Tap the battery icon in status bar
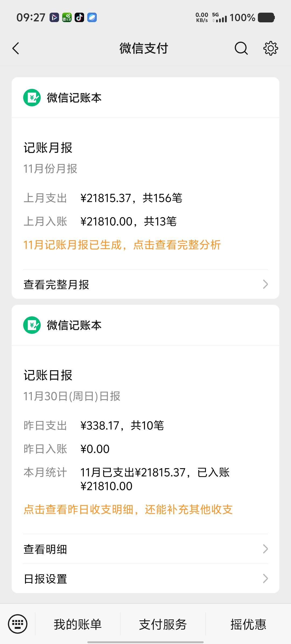 pos(266,18)
